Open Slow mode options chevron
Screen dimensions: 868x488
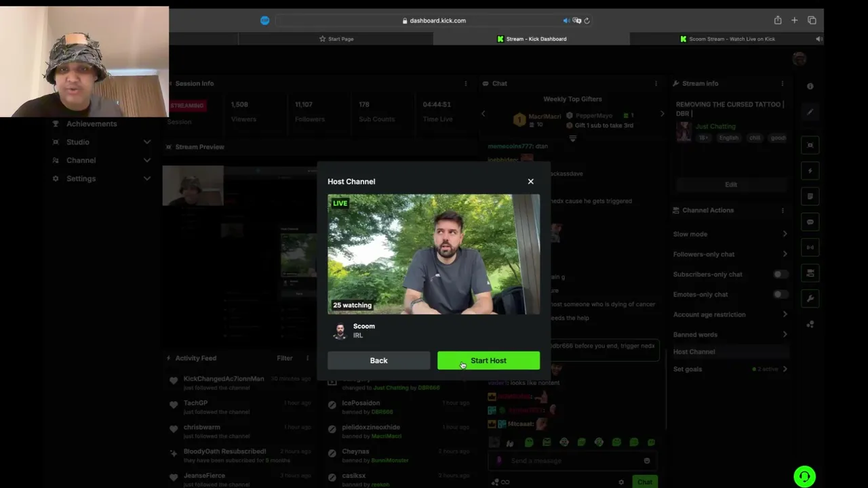(x=785, y=234)
